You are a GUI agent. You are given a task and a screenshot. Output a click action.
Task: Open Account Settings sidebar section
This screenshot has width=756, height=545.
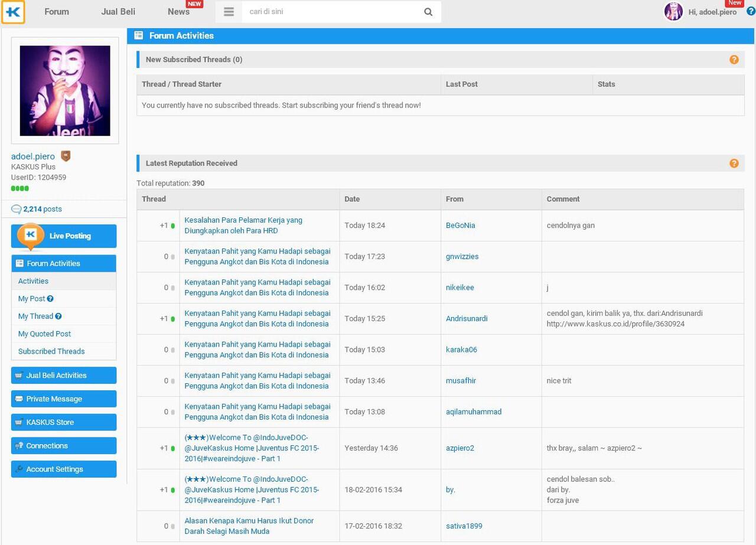(x=64, y=469)
